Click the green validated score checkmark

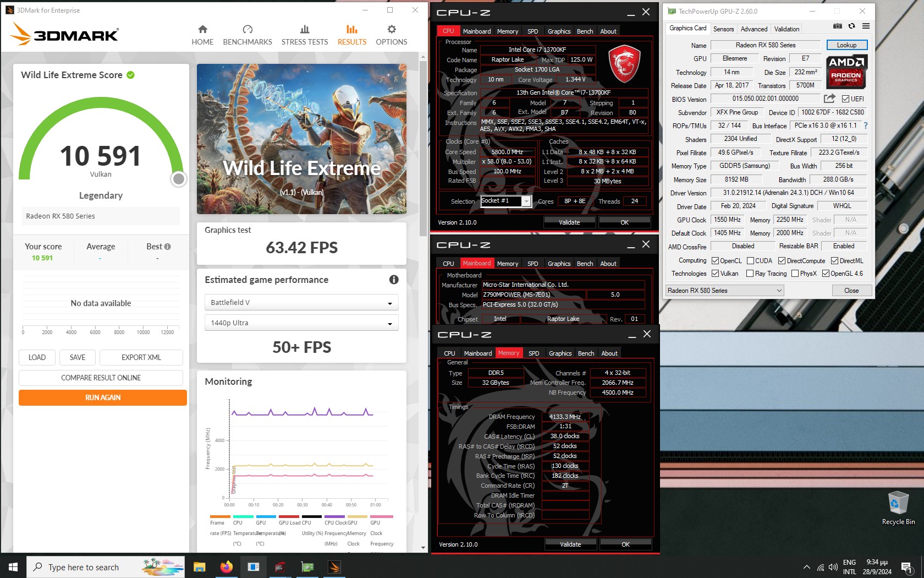(x=130, y=75)
